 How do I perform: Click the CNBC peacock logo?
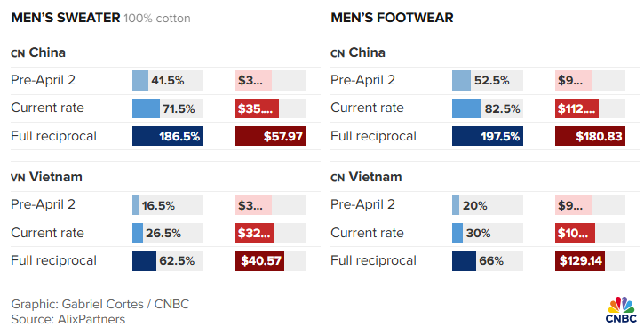(621, 309)
